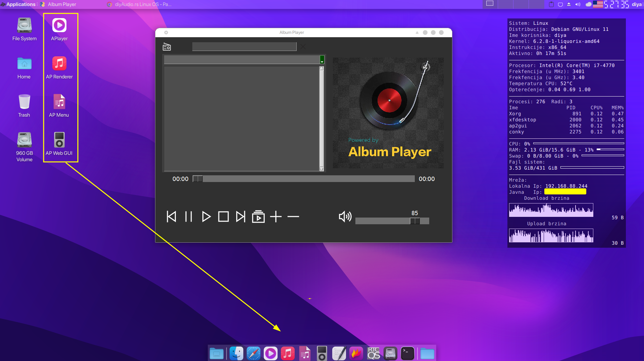Click the track list scrollbar up arrow
The image size is (644, 361).
click(321, 68)
